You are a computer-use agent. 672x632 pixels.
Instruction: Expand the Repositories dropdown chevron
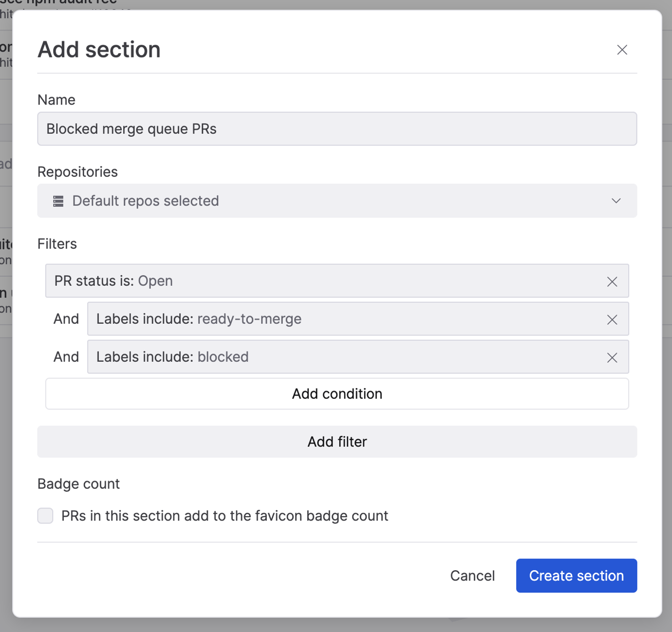(616, 201)
